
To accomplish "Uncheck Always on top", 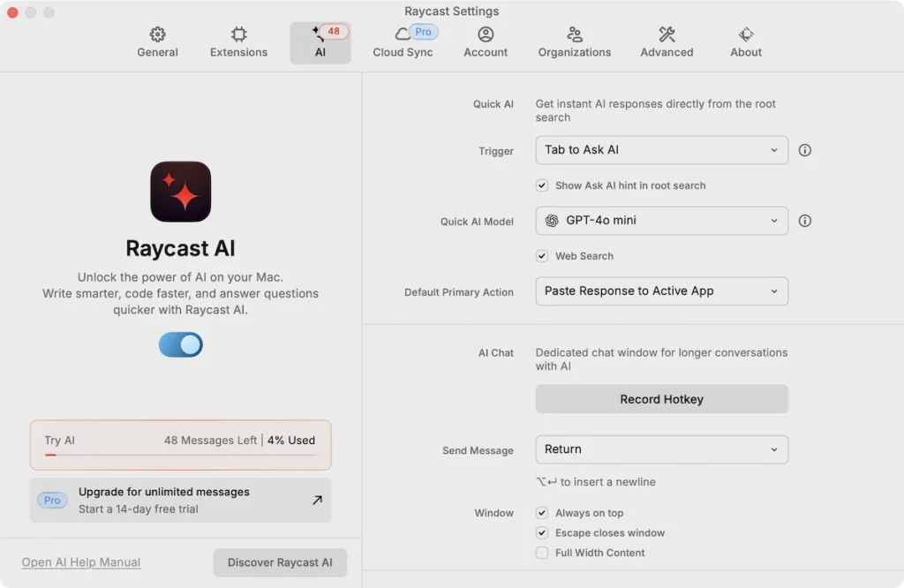I will 542,513.
